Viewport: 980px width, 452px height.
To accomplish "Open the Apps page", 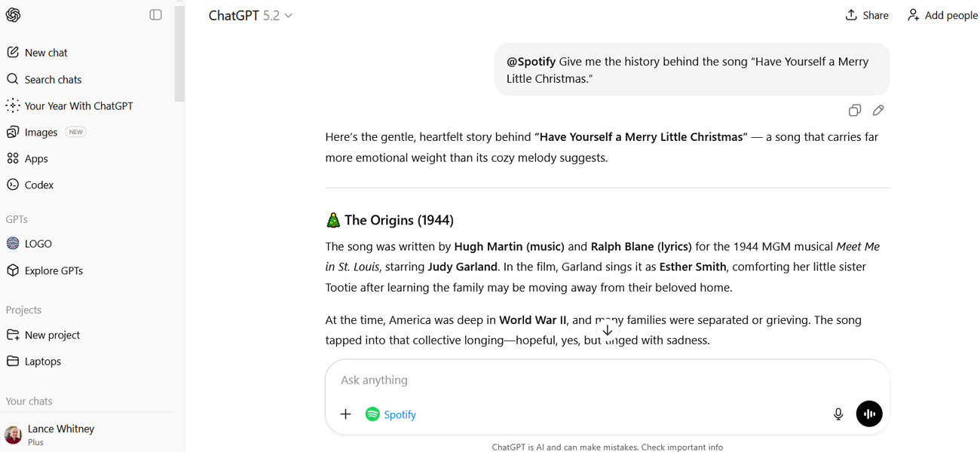I will (35, 158).
